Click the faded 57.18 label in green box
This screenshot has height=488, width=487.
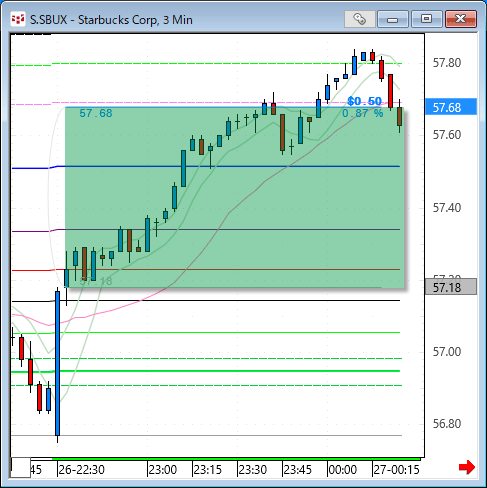pyautogui.click(x=96, y=281)
